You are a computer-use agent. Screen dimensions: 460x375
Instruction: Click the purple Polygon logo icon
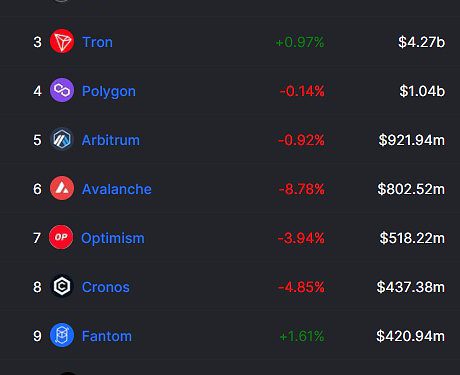coord(62,90)
